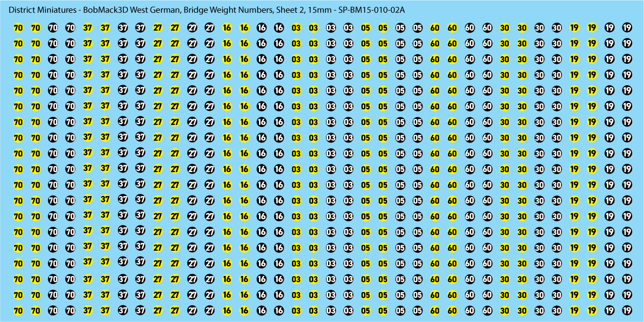Click first black 27 circle in bottom row

pos(192,310)
